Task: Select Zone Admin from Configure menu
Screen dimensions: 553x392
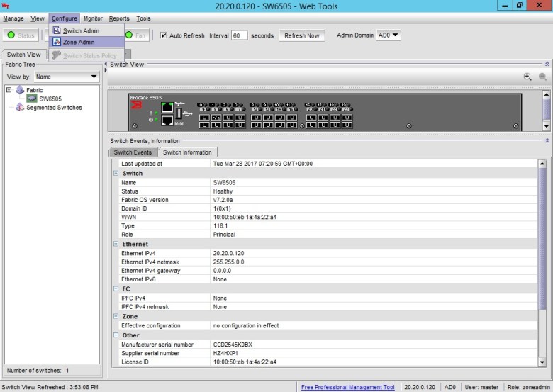Action: click(x=78, y=43)
